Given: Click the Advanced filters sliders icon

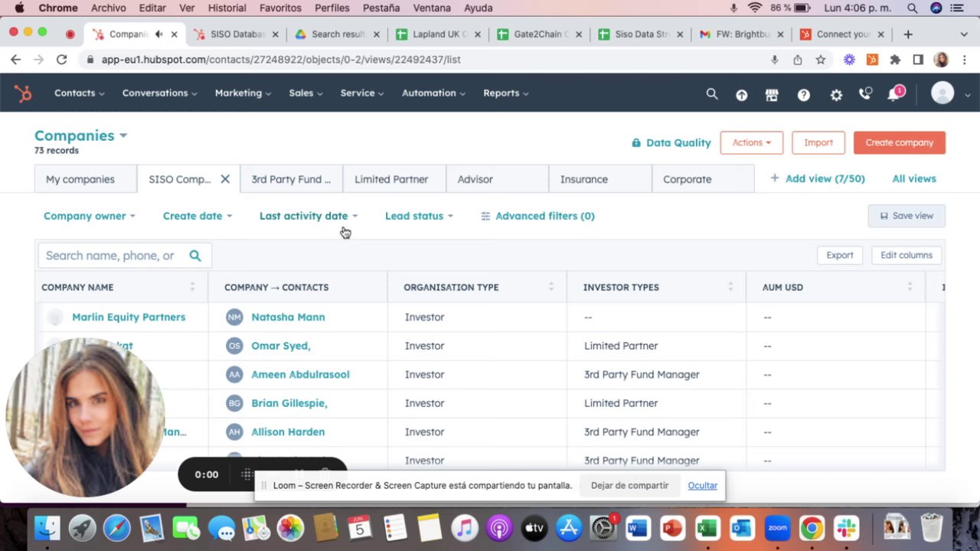Looking at the screenshot, I should 485,216.
